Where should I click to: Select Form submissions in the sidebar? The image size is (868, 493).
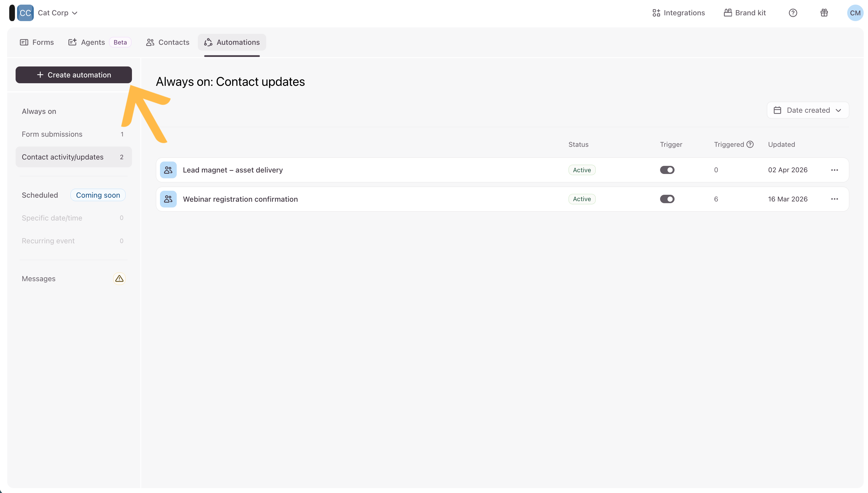[52, 134]
